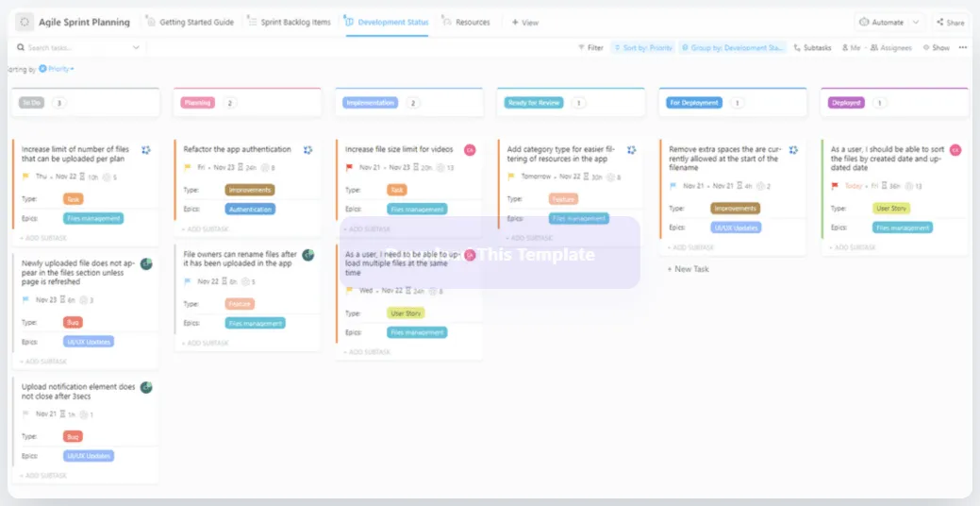Click assignee avatar on 'Increase file size limit' card
The height and width of the screenshot is (506, 980).
[x=470, y=150]
